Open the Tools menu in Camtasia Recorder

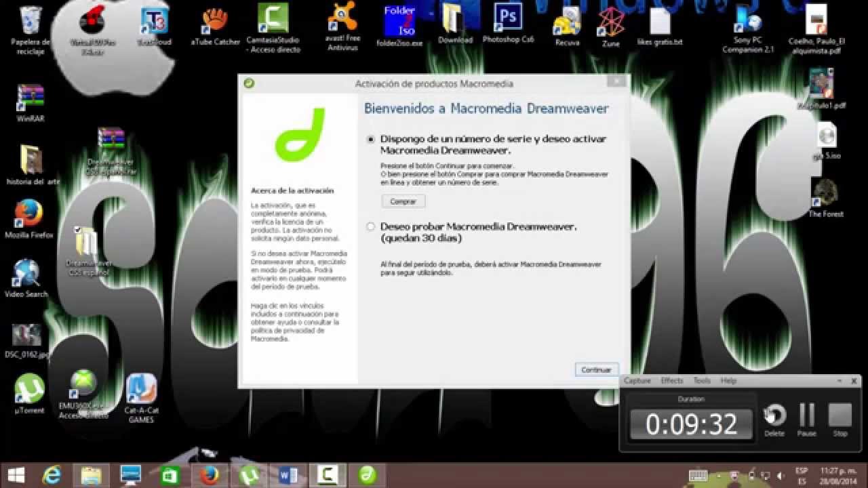pyautogui.click(x=702, y=381)
